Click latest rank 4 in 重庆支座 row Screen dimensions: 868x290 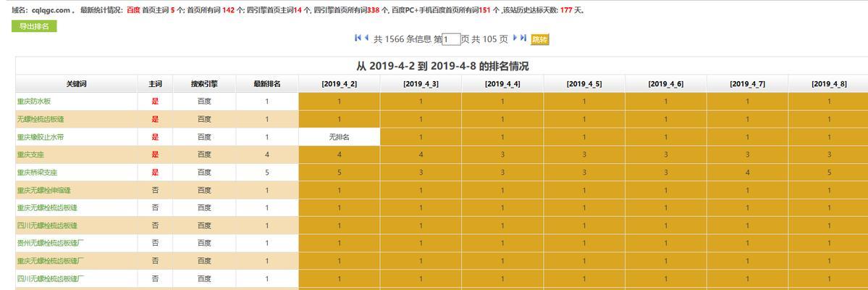pyautogui.click(x=267, y=154)
